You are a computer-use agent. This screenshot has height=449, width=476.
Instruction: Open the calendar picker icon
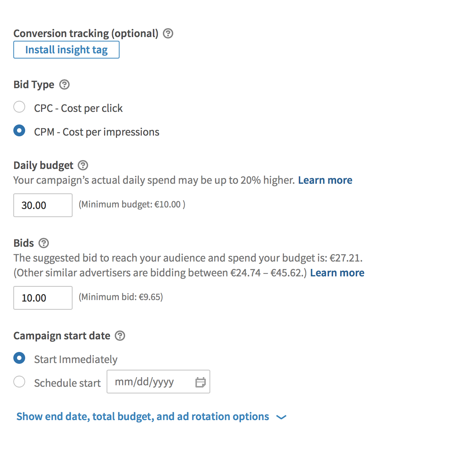[x=200, y=382]
